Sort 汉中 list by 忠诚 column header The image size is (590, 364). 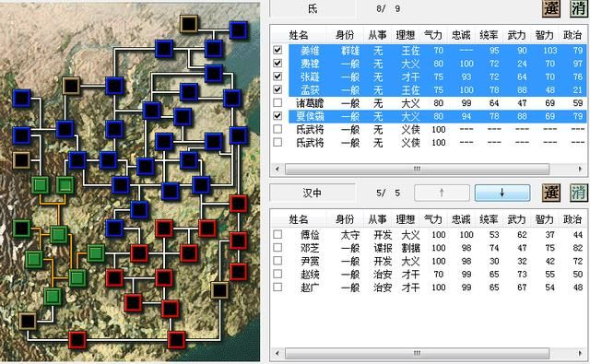pos(461,219)
